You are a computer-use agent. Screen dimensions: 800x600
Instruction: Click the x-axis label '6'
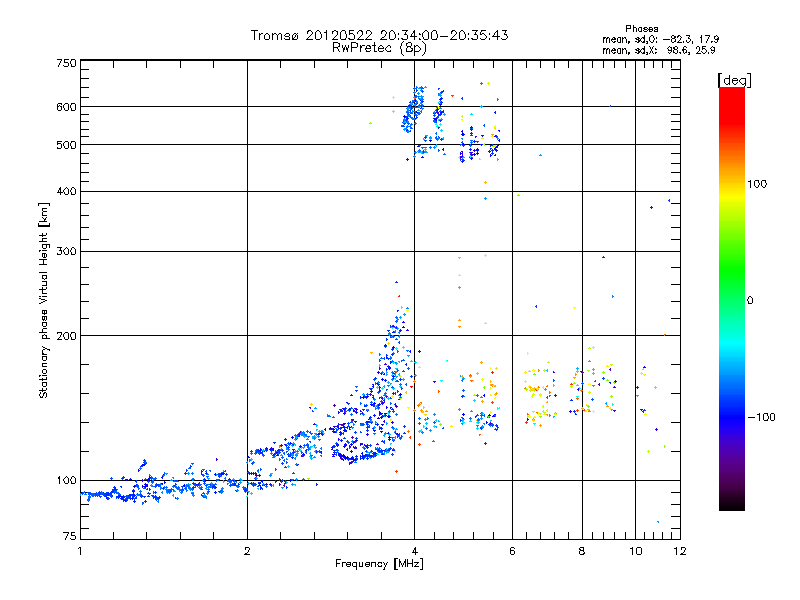click(x=512, y=551)
